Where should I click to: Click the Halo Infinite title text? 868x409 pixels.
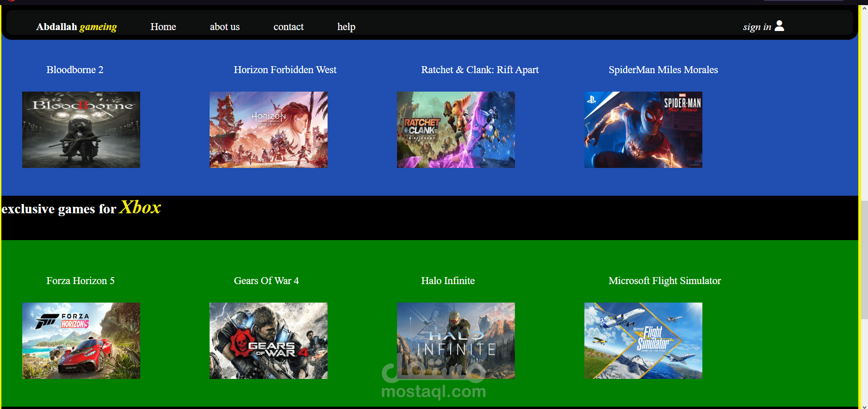[x=448, y=281]
